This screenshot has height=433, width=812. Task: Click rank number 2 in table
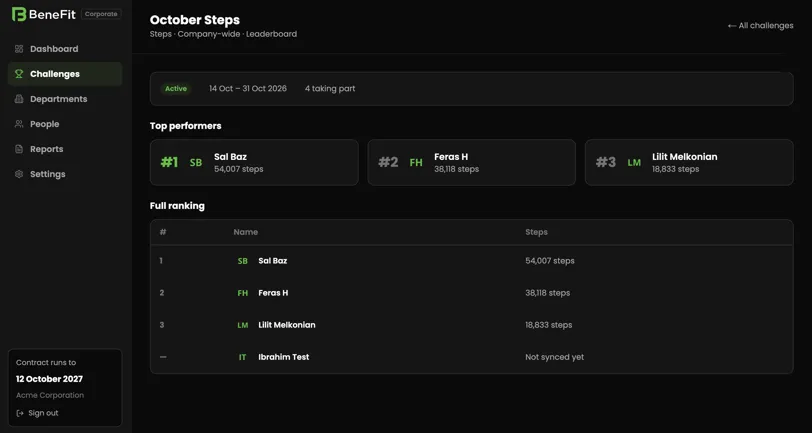(162, 293)
